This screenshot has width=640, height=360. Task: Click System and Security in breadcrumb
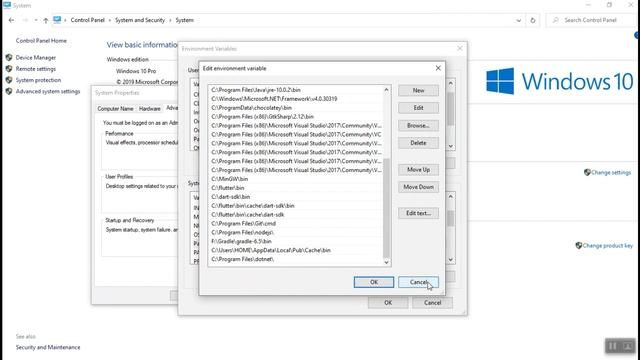click(140, 20)
